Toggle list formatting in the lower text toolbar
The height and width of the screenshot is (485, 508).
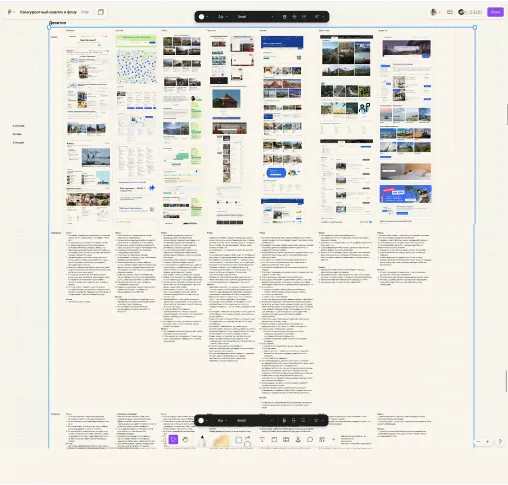point(303,421)
